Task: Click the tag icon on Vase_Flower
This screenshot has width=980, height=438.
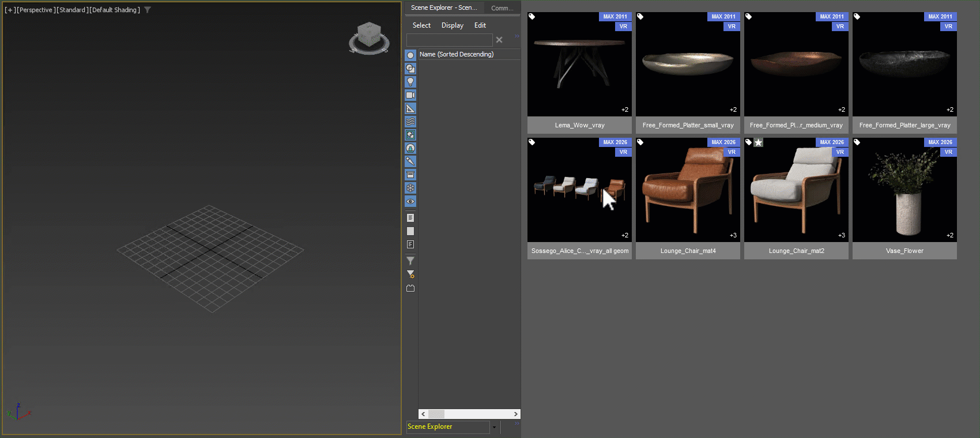Action: (857, 142)
